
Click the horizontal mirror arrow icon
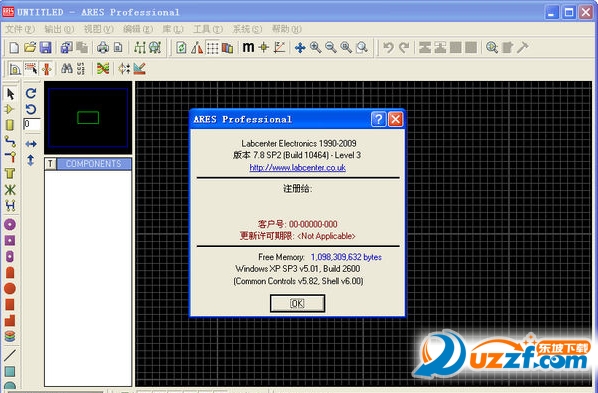click(31, 144)
